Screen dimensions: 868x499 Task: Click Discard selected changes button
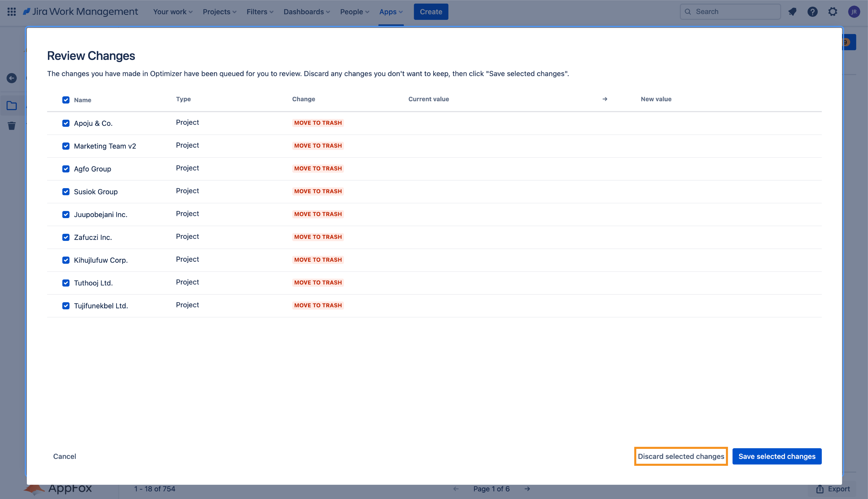coord(681,456)
